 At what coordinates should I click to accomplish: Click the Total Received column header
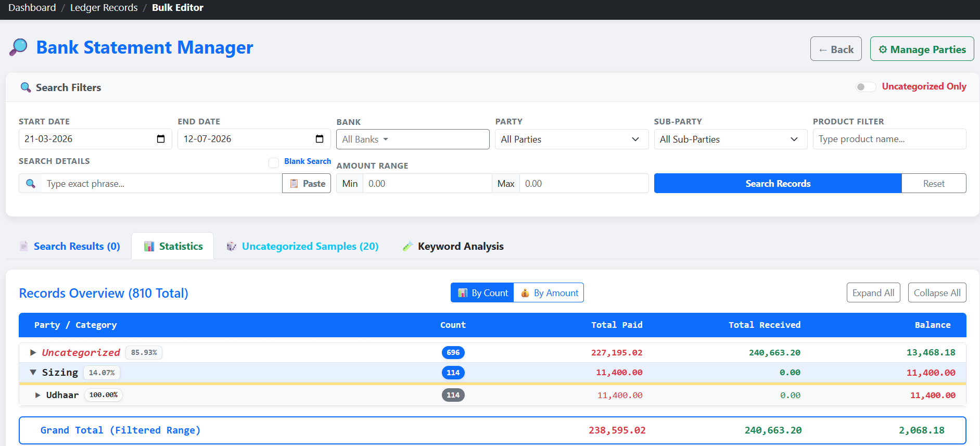click(765, 325)
